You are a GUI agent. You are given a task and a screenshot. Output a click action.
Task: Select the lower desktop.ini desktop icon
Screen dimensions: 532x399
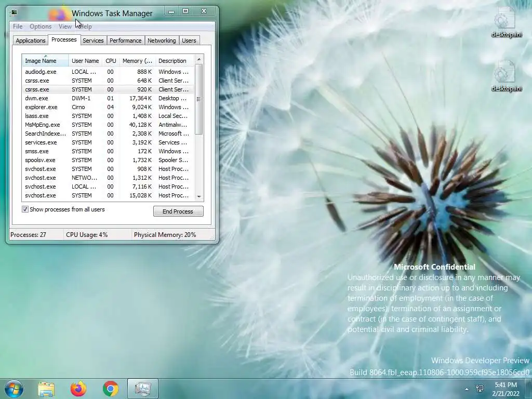pyautogui.click(x=506, y=76)
